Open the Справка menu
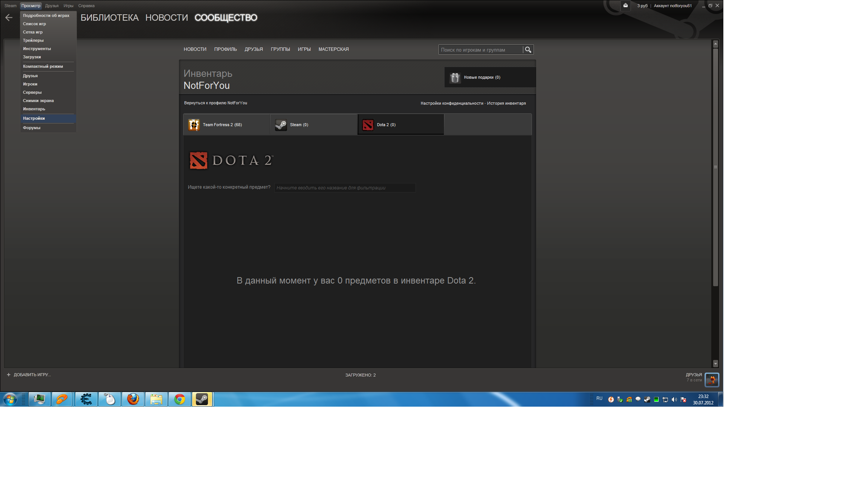 (86, 6)
